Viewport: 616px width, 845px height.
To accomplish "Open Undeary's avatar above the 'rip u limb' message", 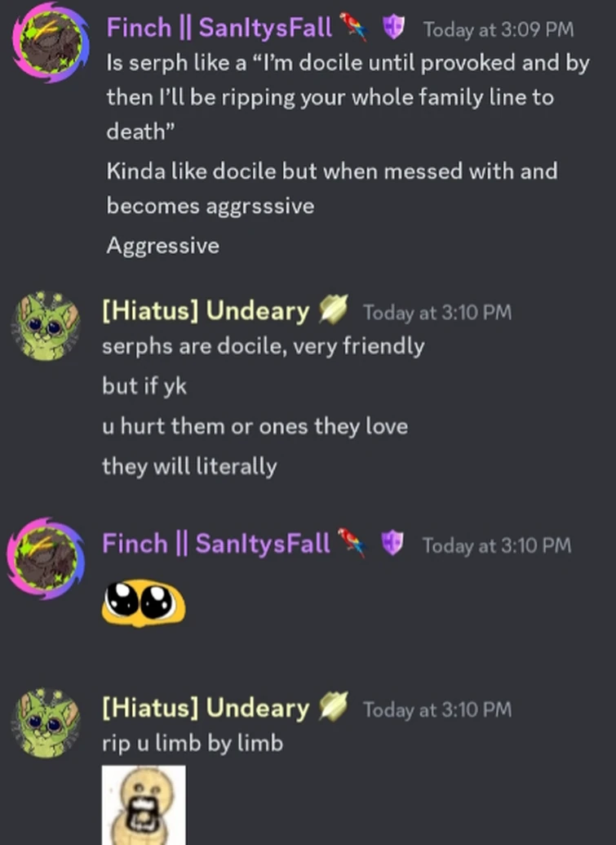I will 47,723.
